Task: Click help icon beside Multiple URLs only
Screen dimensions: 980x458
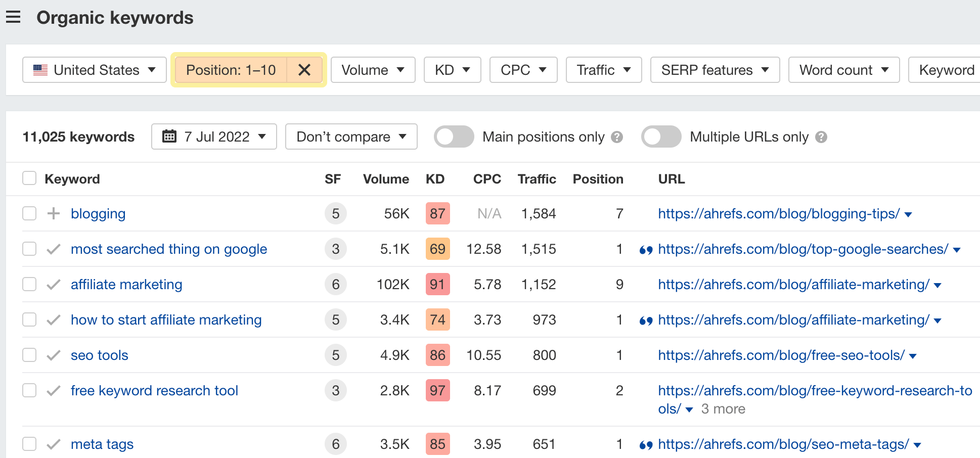Action: pyautogui.click(x=821, y=137)
